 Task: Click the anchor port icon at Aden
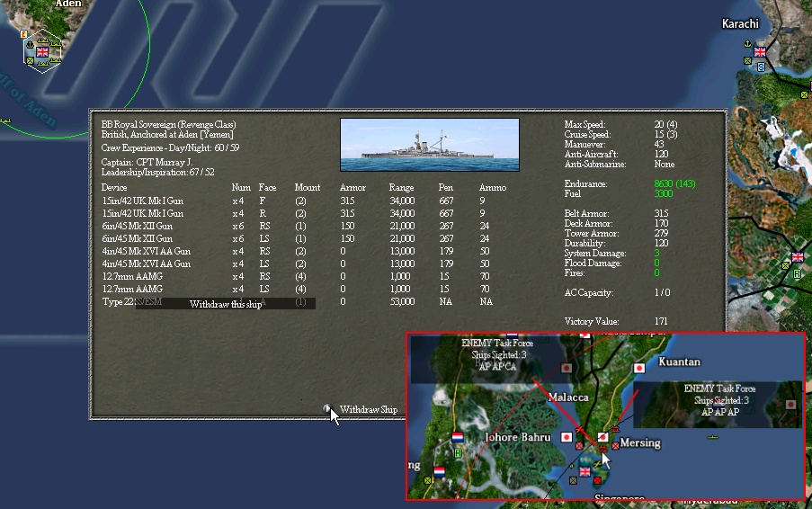[30, 45]
